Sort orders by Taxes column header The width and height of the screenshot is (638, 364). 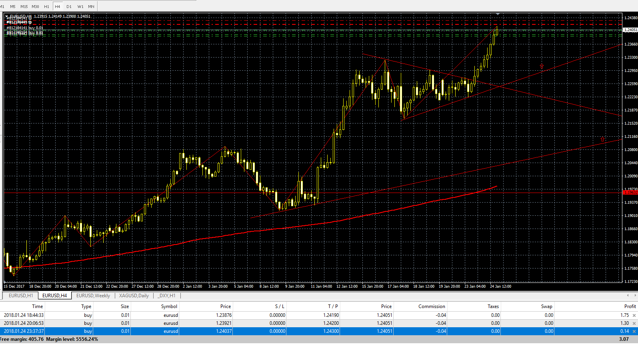(x=474, y=306)
